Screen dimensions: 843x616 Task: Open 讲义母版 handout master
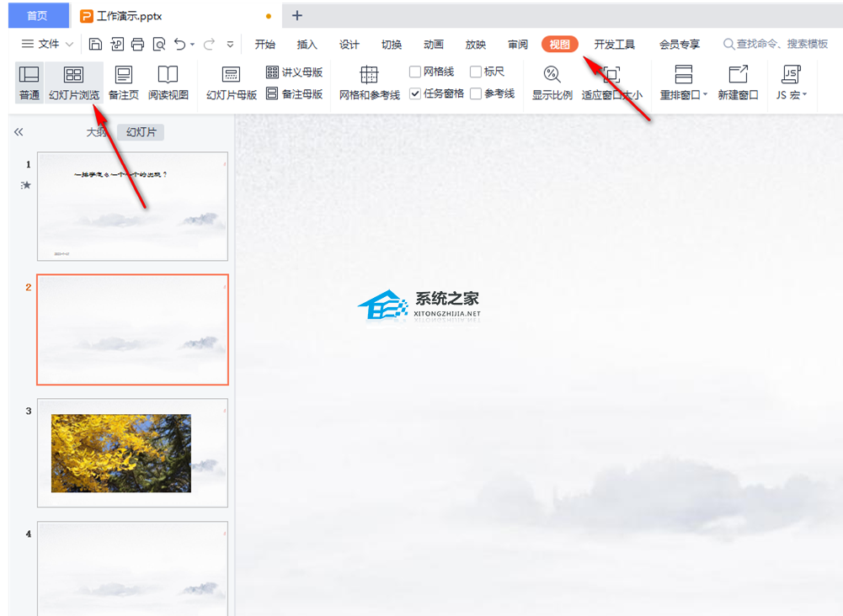point(294,72)
